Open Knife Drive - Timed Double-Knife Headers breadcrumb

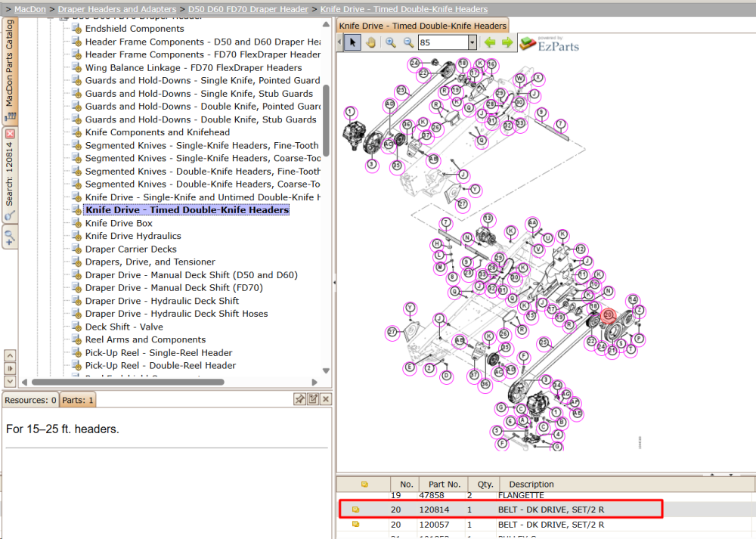point(404,9)
